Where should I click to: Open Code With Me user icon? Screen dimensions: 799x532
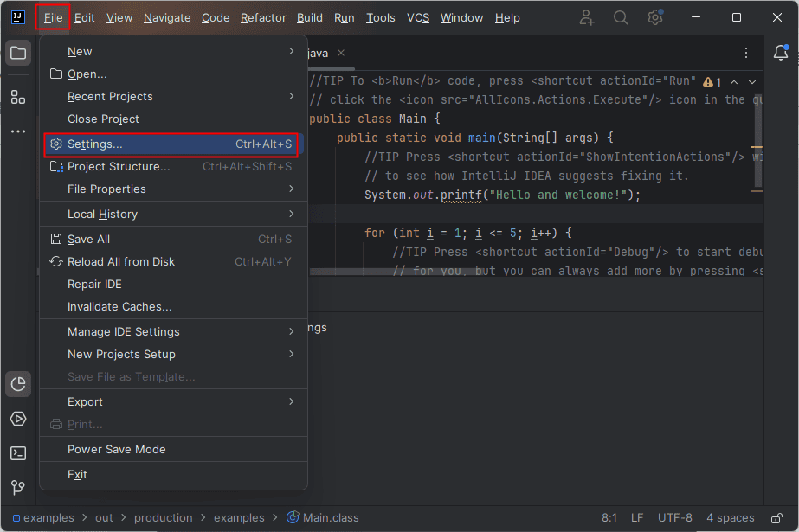coord(587,18)
